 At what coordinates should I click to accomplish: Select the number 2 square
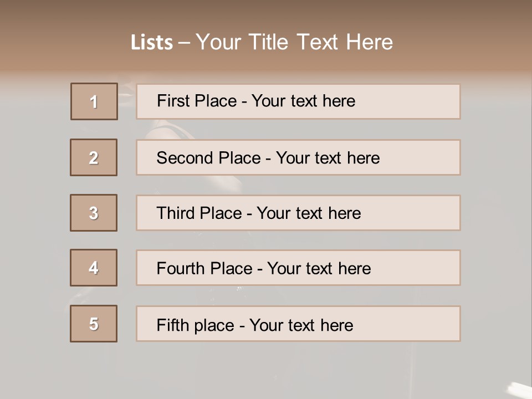(x=94, y=157)
